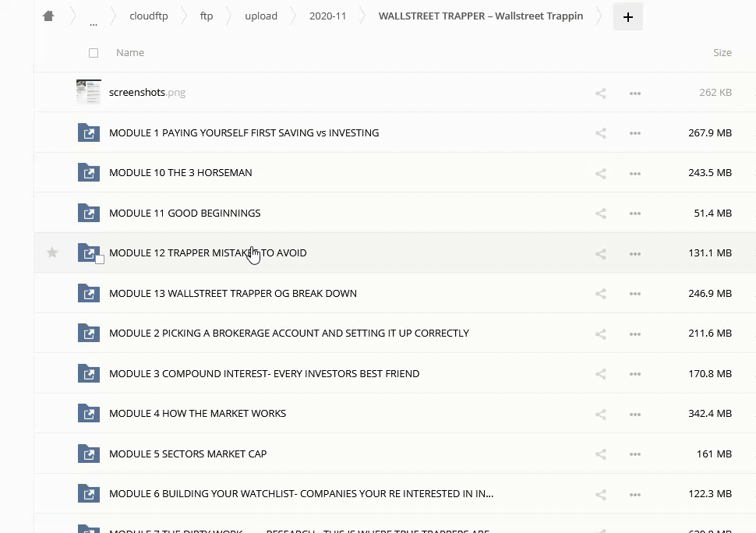Select the 267.9 MB size value

(710, 132)
